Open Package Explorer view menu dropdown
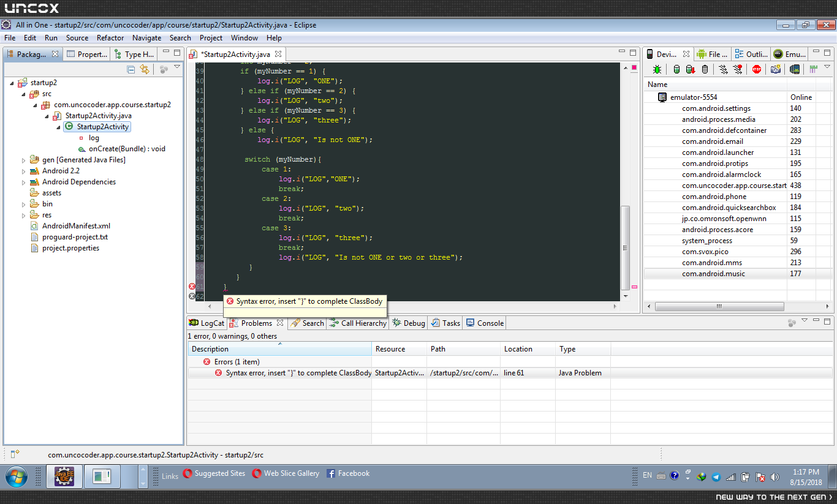Screen dimensions: 837x504 click(177, 67)
